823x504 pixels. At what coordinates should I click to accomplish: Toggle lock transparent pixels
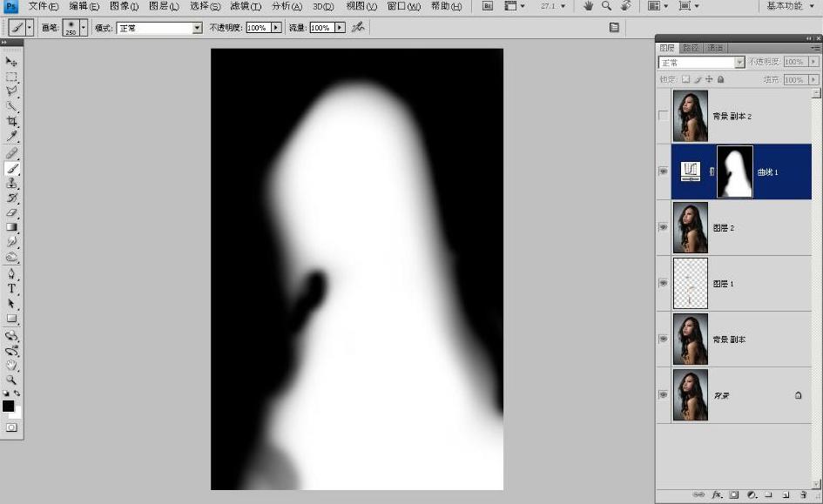pos(686,79)
